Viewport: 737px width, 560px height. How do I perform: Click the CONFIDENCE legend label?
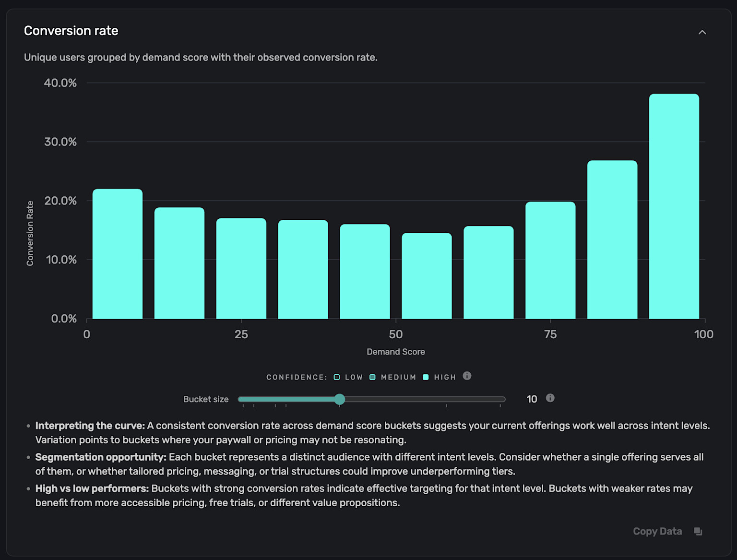click(296, 377)
